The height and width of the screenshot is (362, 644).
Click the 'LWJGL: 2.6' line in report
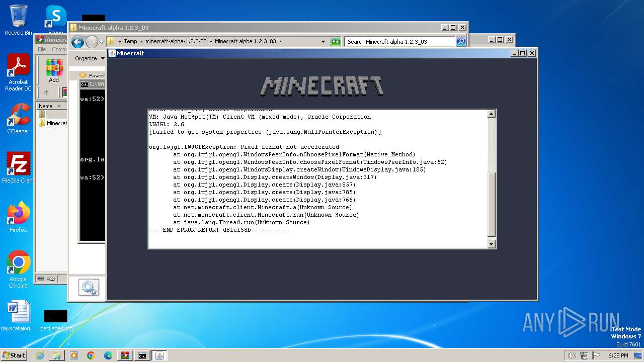(x=167, y=124)
